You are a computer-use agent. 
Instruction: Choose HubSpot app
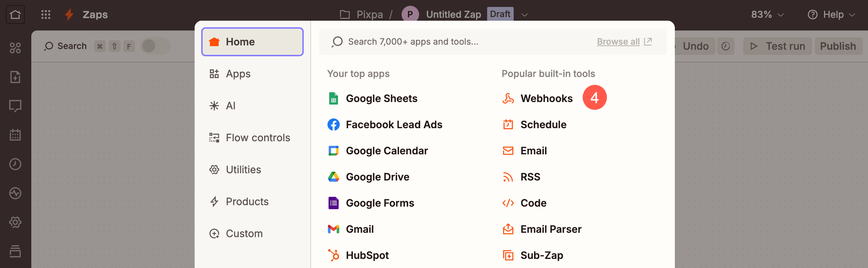pyautogui.click(x=358, y=255)
